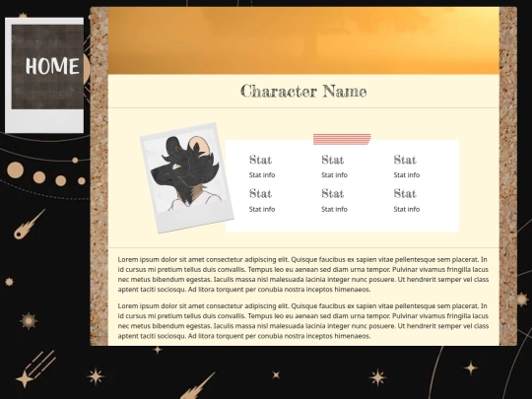Click the first Lorem ipsum paragraph
Screen dimensions: 532x399
tap(303, 275)
